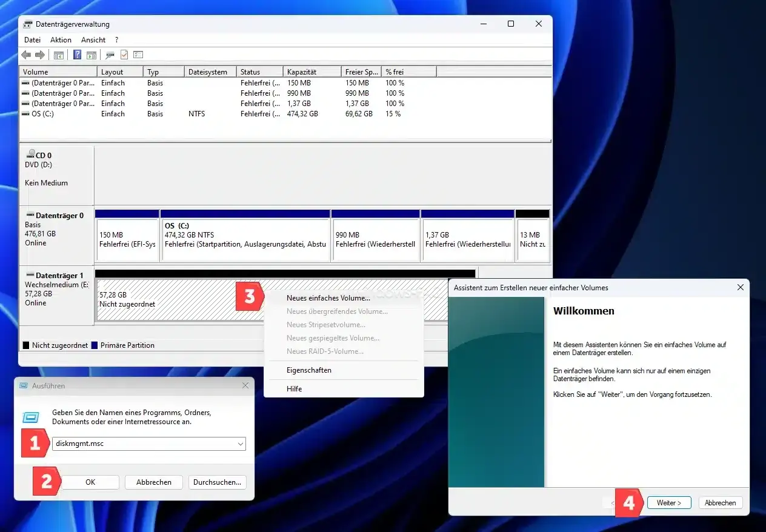Viewport: 766px width, 532px height.
Task: Open the Aktion menu
Action: 61,39
